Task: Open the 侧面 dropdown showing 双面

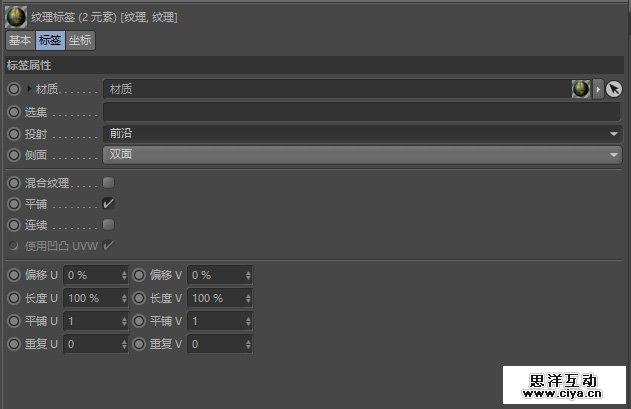Action: (x=362, y=155)
